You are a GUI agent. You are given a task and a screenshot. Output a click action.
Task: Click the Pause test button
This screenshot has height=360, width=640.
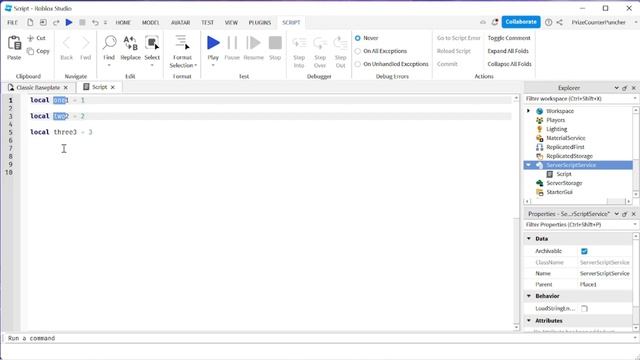pyautogui.click(x=232, y=43)
